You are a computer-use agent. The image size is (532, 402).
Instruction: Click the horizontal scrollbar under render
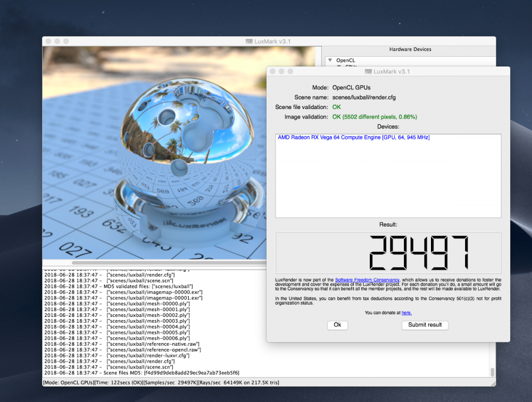coord(169,263)
